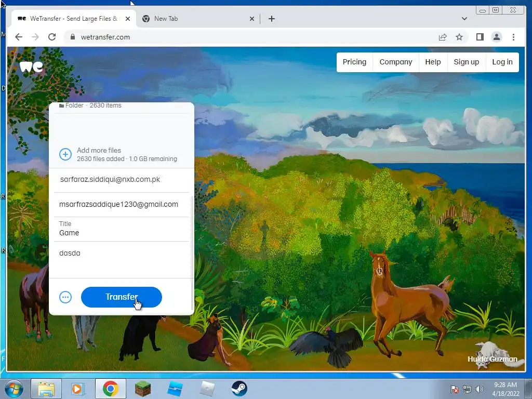Open the blue tilted-tile taskbar app
The height and width of the screenshot is (399, 532).
176,389
